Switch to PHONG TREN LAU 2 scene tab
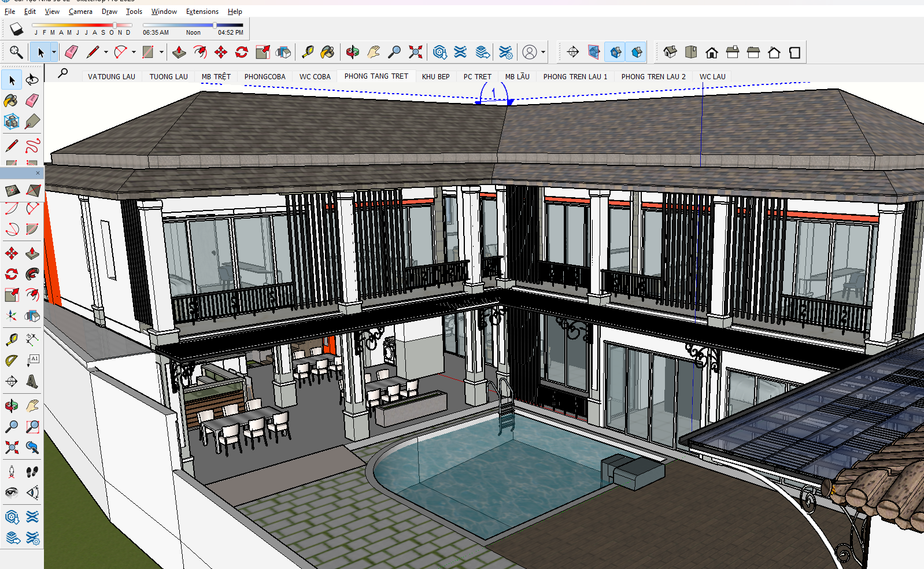Image resolution: width=924 pixels, height=569 pixels. tap(653, 76)
